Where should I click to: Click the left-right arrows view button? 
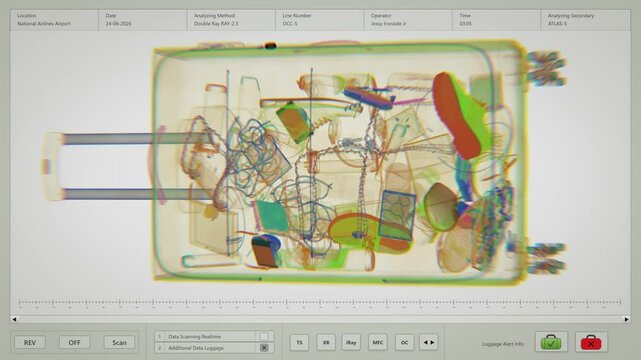pyautogui.click(x=428, y=342)
